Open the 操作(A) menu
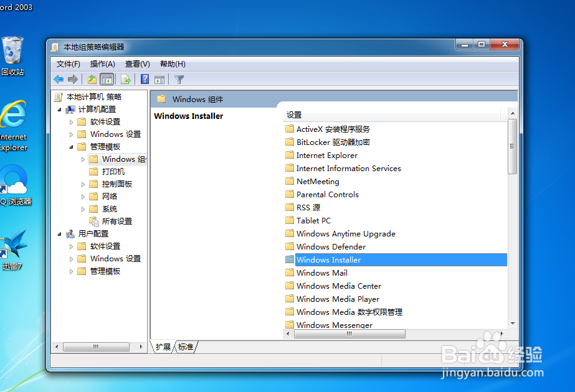Viewport: 575px width, 392px height. (103, 64)
